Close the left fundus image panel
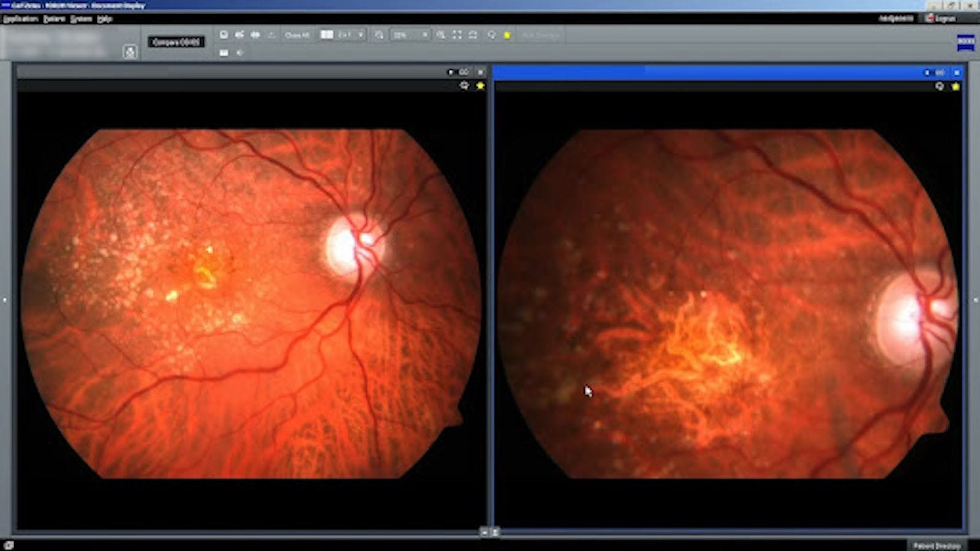Viewport: 980px width, 551px height. coord(481,72)
